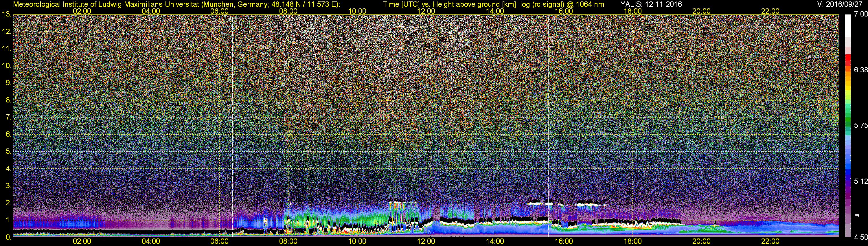This screenshot has height=246, width=868.
Task: Click the 02:00 label on the top time axis
Action: pyautogui.click(x=82, y=11)
